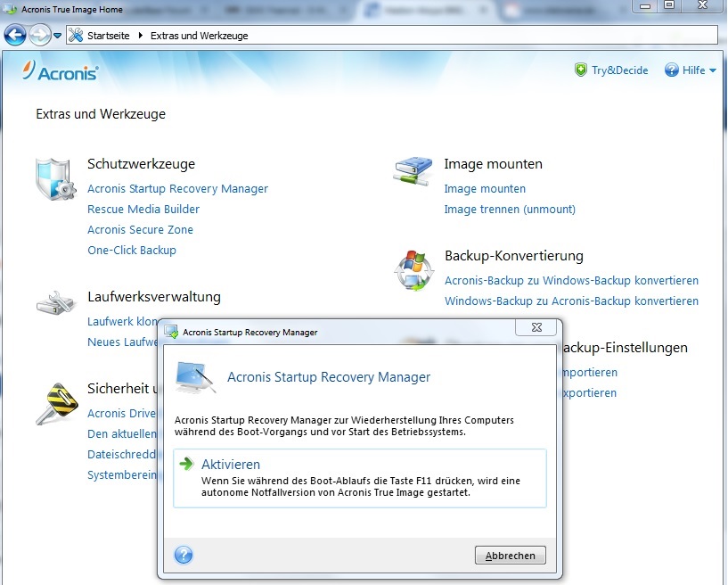This screenshot has height=585, width=728.
Task: Click the Hilfe question mark icon
Action: point(671,70)
